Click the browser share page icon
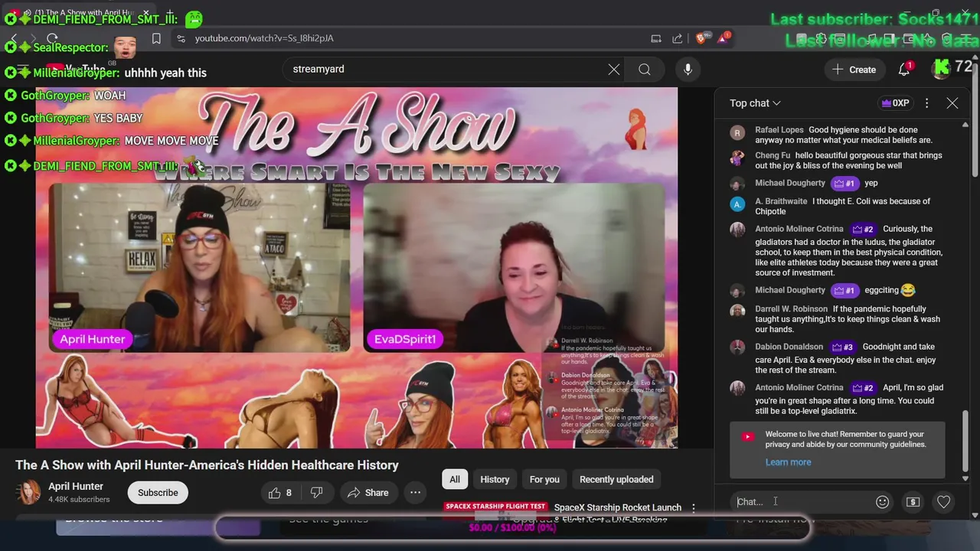The height and width of the screenshot is (551, 980). pyautogui.click(x=678, y=38)
